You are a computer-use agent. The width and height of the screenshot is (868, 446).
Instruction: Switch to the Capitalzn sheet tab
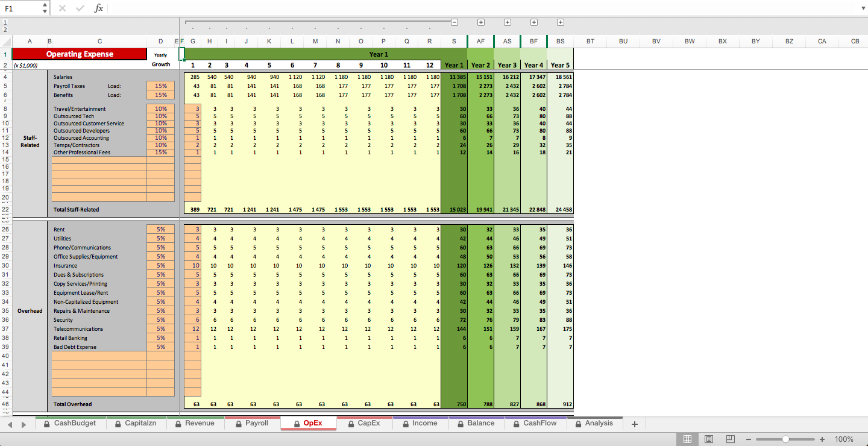coord(136,423)
